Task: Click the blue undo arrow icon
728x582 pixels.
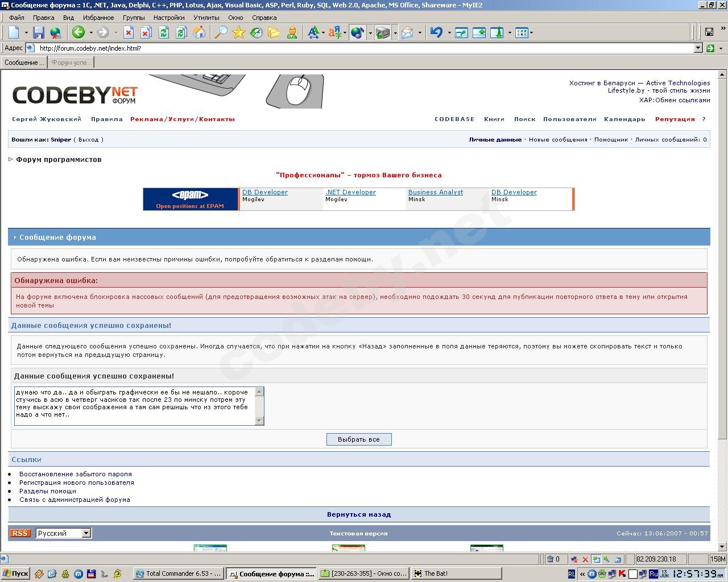Action: pos(436,32)
